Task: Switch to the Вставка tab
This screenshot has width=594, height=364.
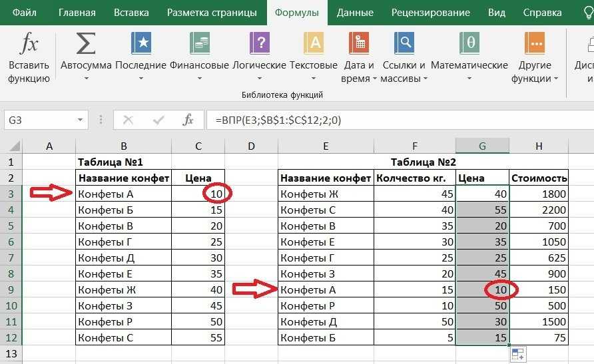Action: click(131, 13)
